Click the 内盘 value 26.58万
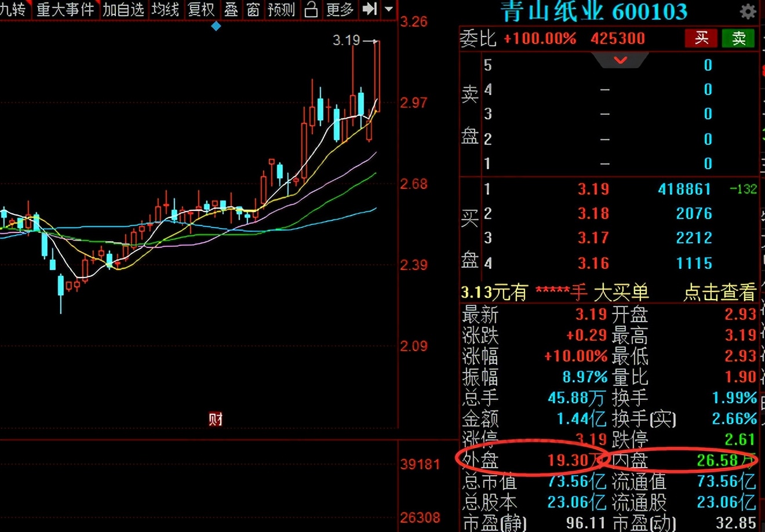 click(727, 460)
